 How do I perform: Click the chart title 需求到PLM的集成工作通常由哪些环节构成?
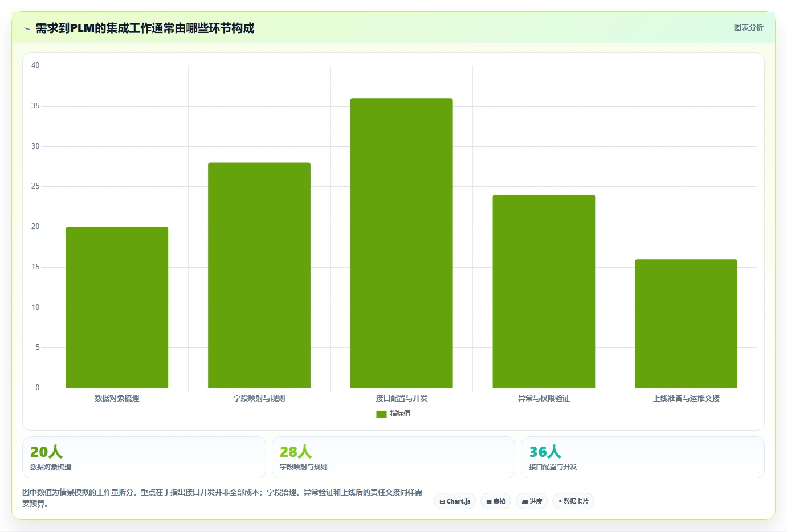pyautogui.click(x=145, y=28)
